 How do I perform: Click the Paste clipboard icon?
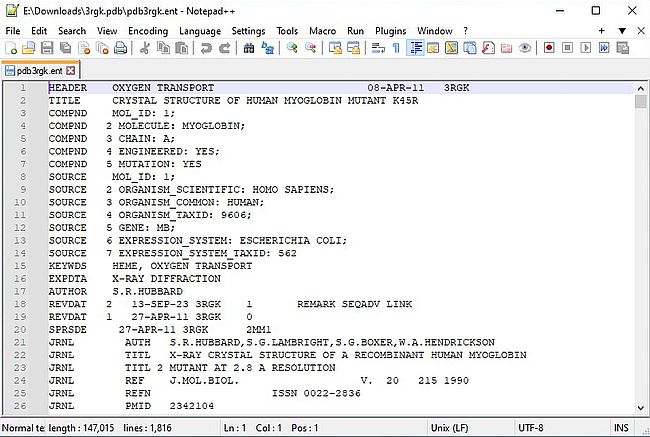pos(181,48)
